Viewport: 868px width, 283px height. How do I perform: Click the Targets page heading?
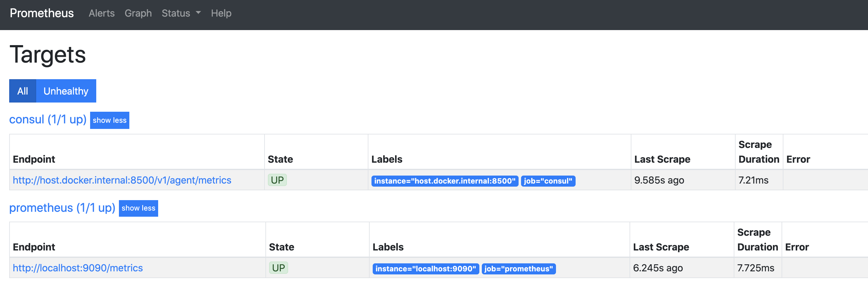click(48, 55)
